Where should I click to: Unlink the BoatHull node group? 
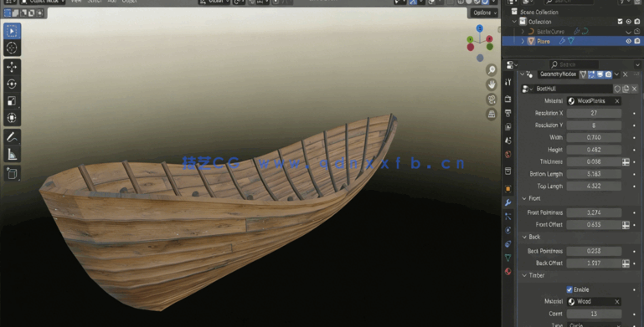pos(635,89)
